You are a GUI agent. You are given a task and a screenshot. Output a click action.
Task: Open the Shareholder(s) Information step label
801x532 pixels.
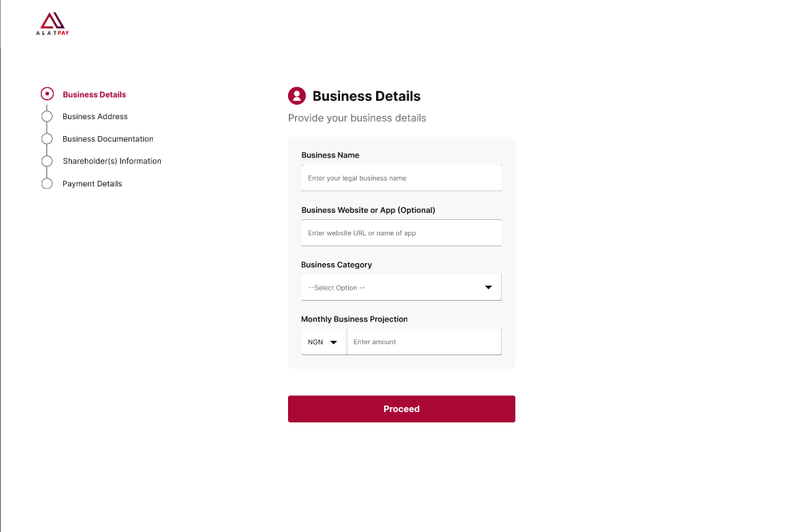click(x=112, y=162)
